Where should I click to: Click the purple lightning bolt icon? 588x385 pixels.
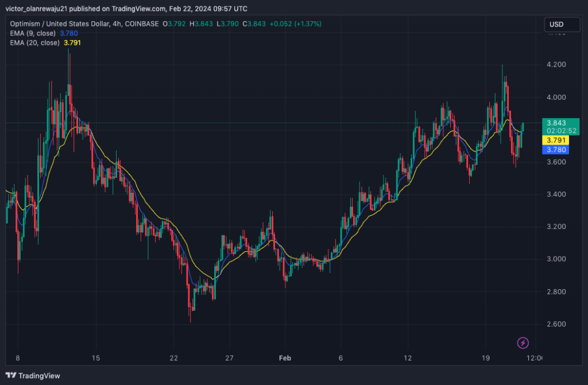(523, 344)
